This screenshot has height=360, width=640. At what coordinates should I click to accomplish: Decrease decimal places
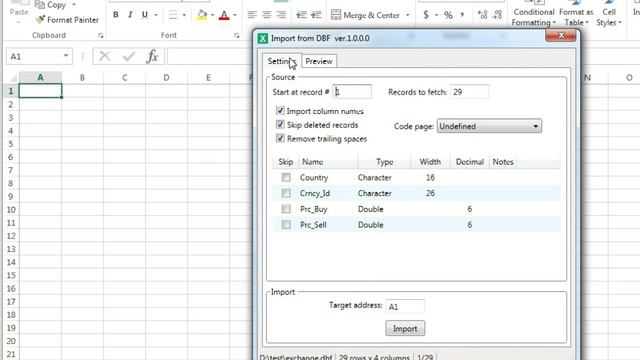(x=498, y=15)
